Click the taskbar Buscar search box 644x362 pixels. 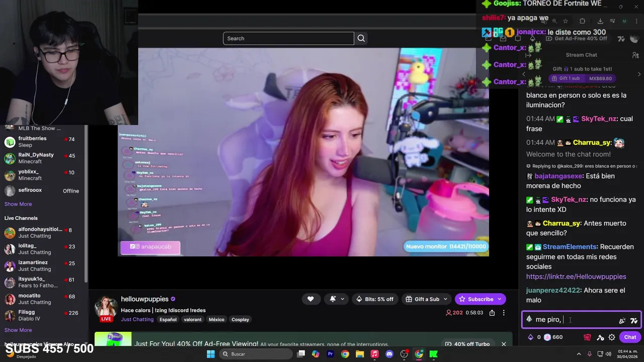pyautogui.click(x=256, y=354)
